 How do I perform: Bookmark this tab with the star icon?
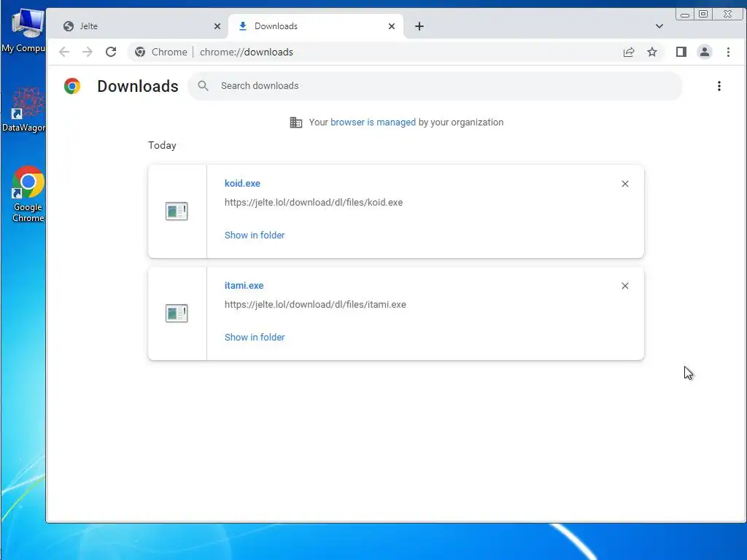(x=652, y=52)
